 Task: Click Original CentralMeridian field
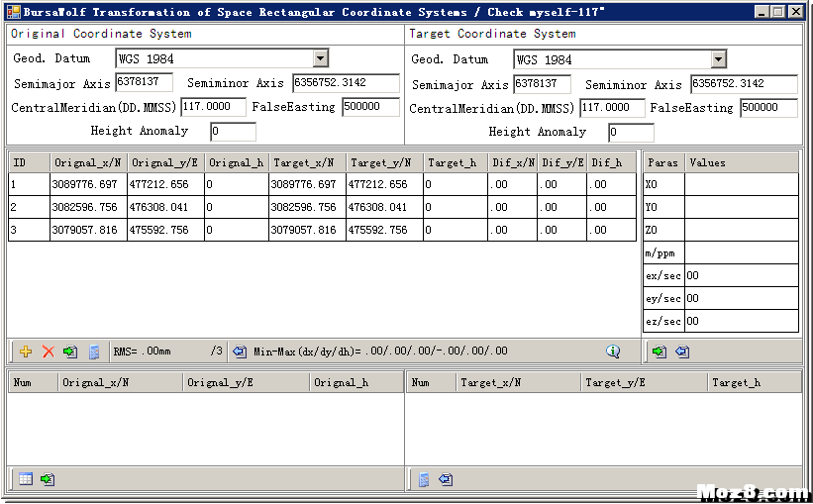point(213,107)
